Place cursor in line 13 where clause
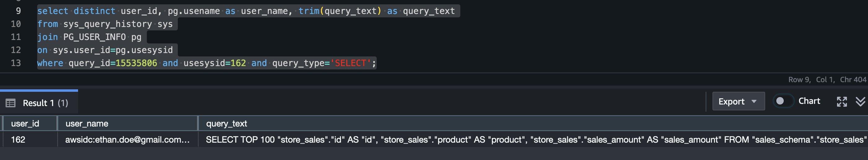Viewport: 868px width, 160px height. coord(207,63)
